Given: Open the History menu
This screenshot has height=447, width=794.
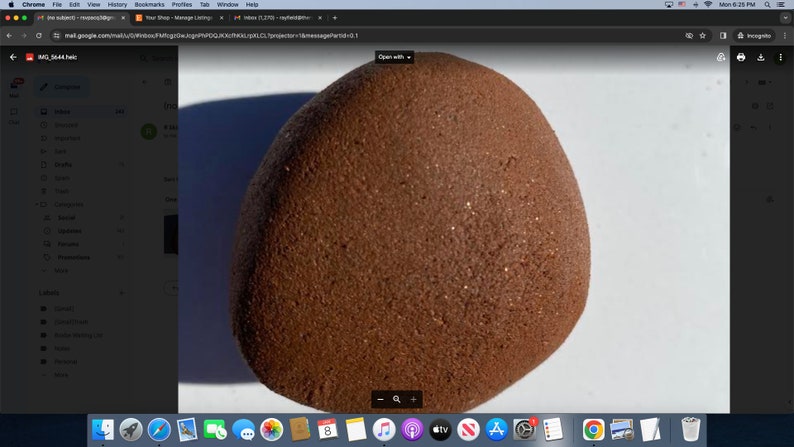Looking at the screenshot, I should point(117,5).
